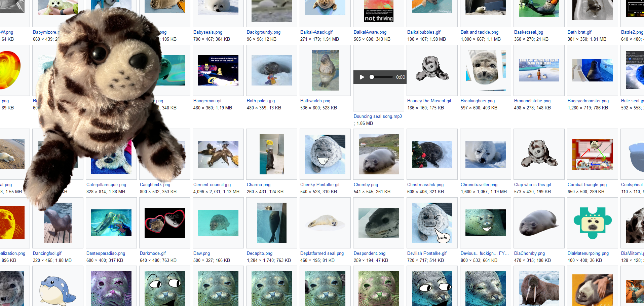
Task: Open the Chomby.png seal thumbnail
Action: (379, 154)
